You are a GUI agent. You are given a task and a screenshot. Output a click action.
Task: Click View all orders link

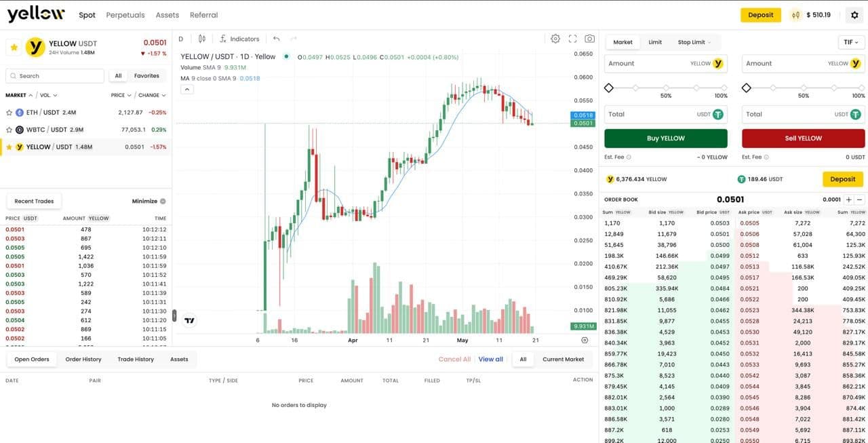[491, 359]
